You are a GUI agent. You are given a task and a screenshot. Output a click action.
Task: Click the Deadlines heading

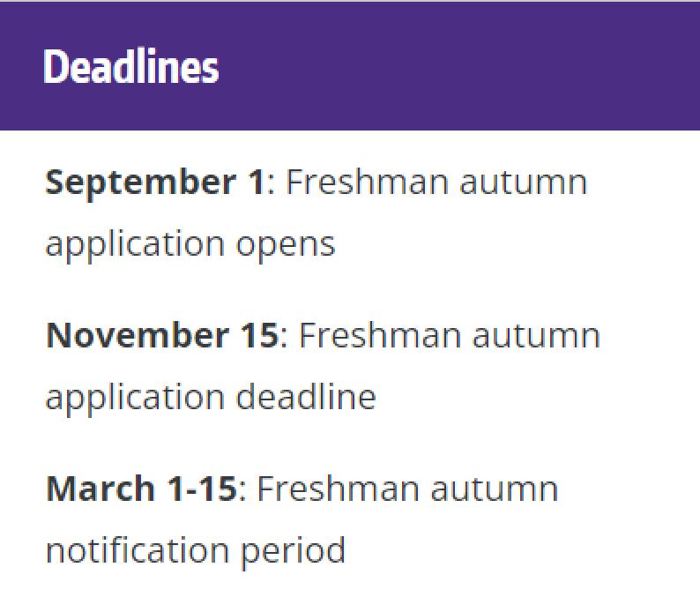coord(131,68)
